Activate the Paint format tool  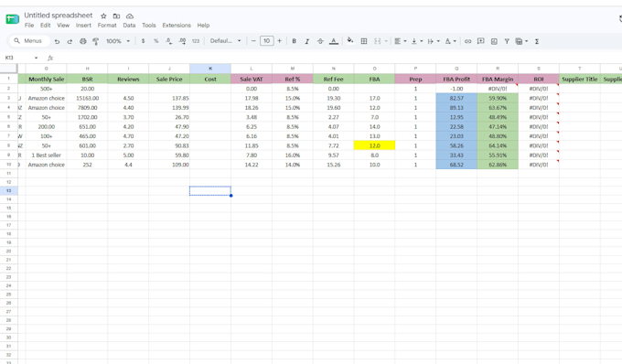pos(96,41)
